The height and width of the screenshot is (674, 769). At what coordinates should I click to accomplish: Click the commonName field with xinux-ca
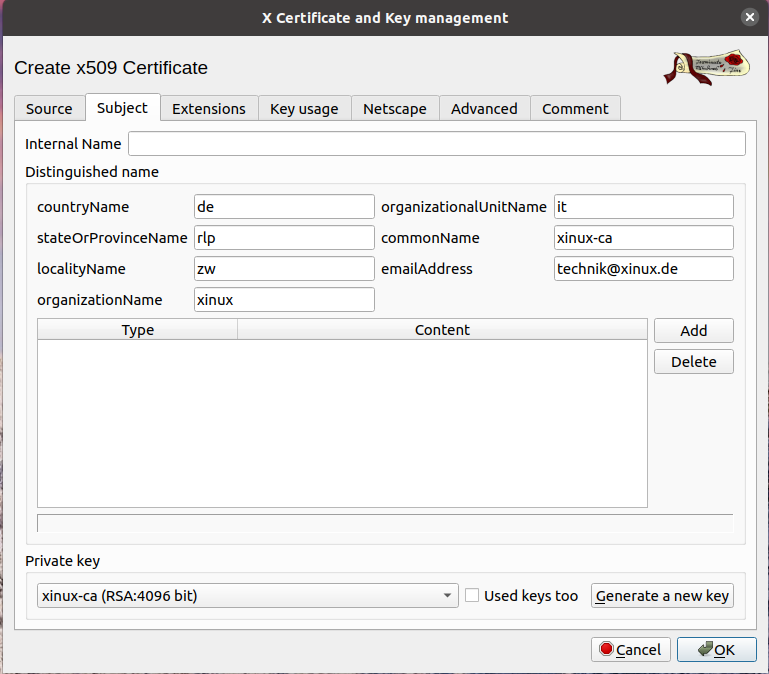coord(643,238)
